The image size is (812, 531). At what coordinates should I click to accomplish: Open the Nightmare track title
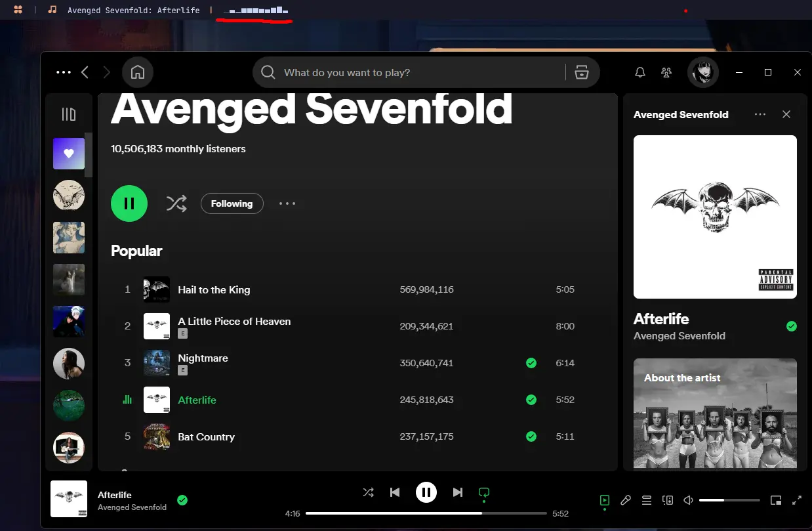point(203,358)
